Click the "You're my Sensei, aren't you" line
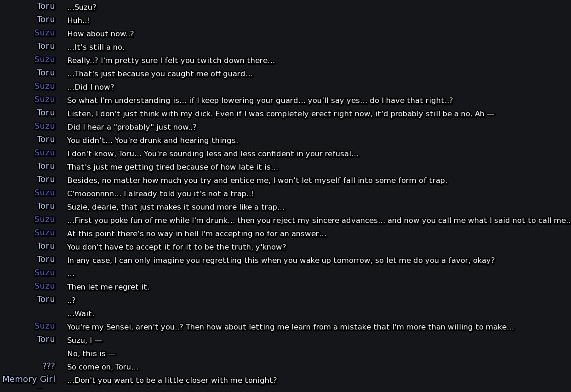The image size is (571, 392). 291,327
